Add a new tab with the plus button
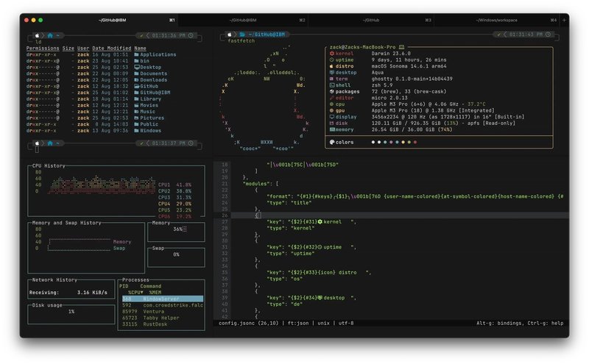Screen dimensions: 589x364 tap(564, 21)
